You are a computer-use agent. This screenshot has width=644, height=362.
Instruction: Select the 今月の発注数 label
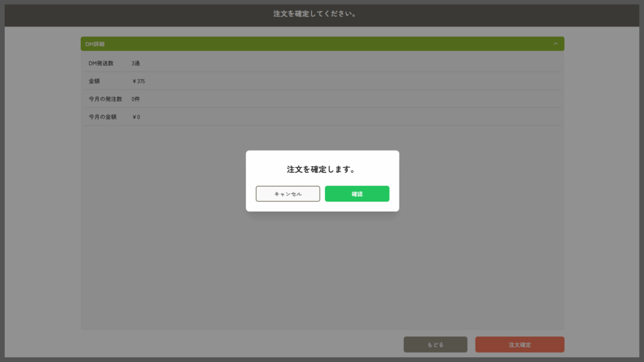[105, 99]
